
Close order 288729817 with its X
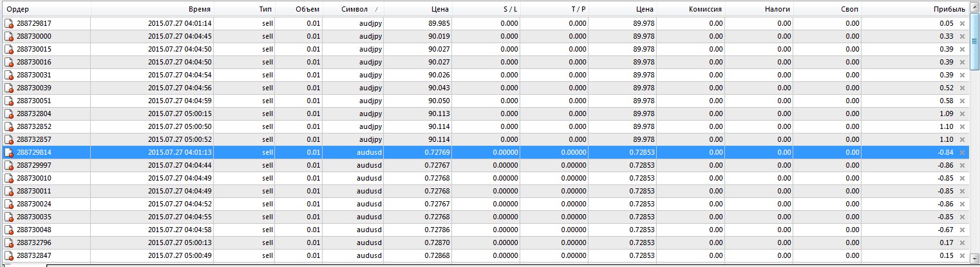tap(962, 23)
